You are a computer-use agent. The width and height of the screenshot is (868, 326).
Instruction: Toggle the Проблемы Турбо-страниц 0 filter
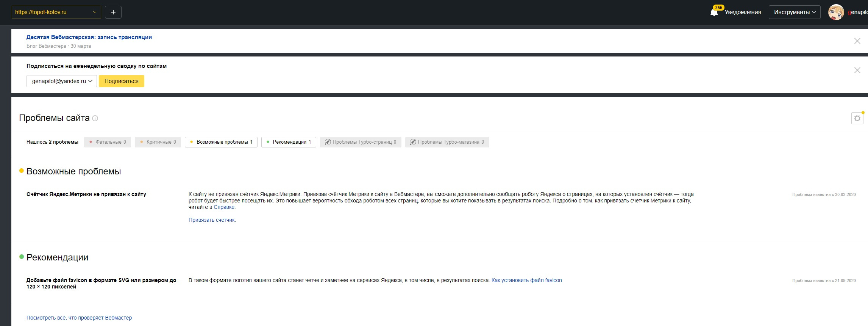tap(361, 142)
